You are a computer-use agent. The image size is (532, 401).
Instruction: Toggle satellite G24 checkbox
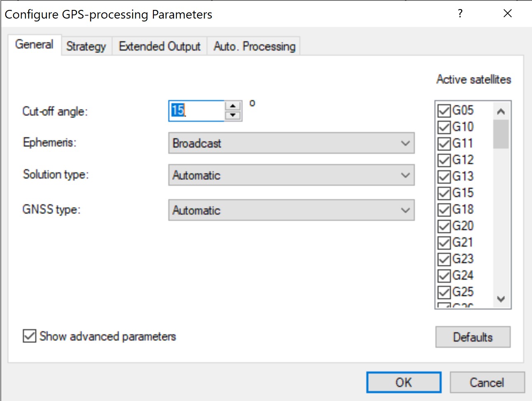click(444, 276)
